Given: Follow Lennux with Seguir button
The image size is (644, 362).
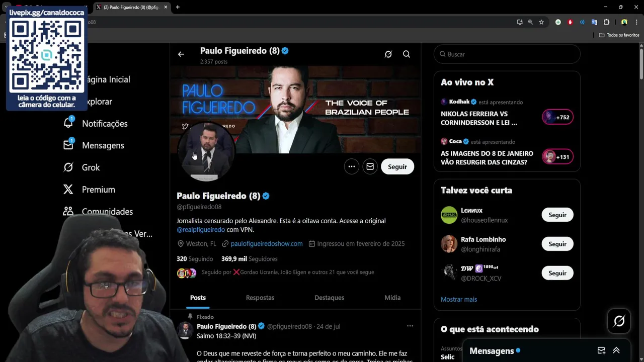Looking at the screenshot, I should coord(557,215).
